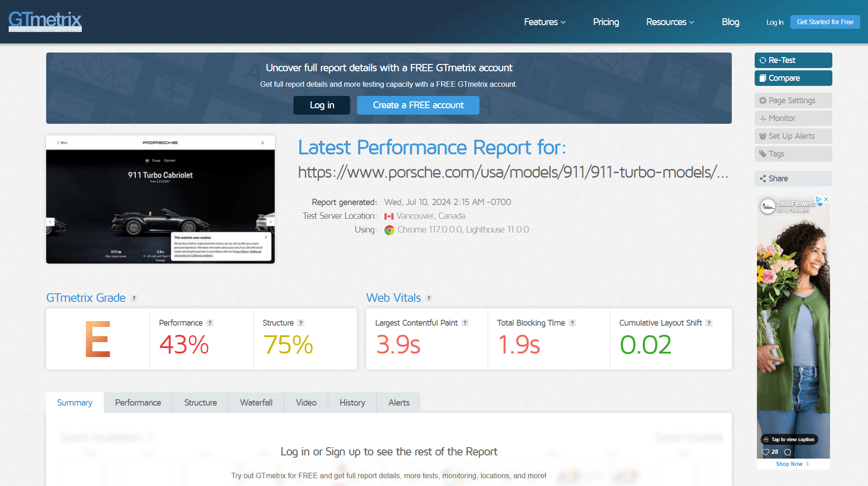Image resolution: width=868 pixels, height=486 pixels.
Task: Click the Tags tag icon
Action: [762, 154]
